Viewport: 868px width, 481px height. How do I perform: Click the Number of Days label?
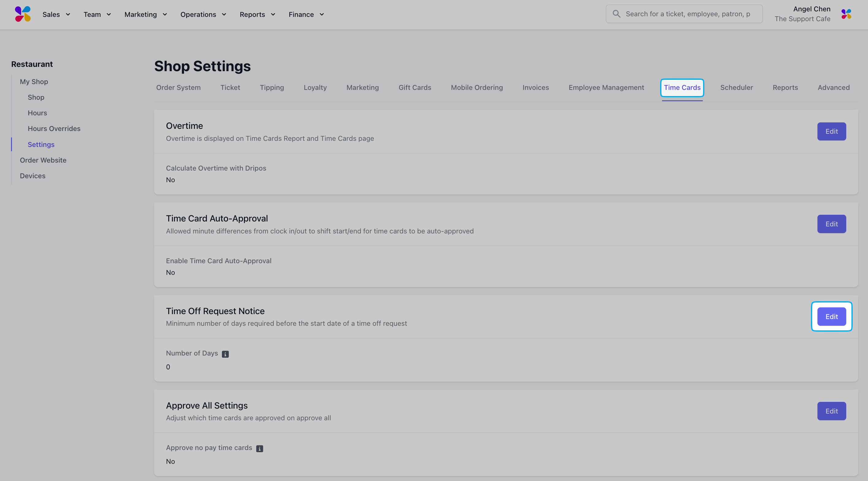coord(192,353)
